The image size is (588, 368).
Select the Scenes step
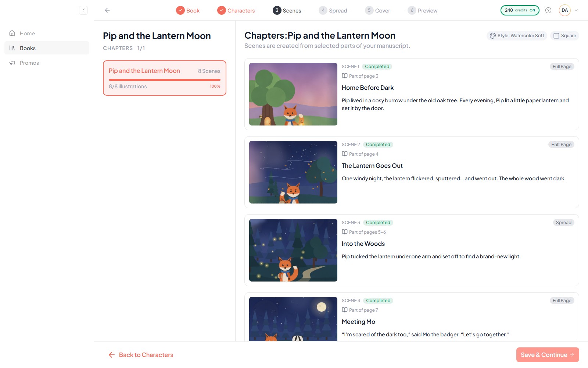[287, 11]
